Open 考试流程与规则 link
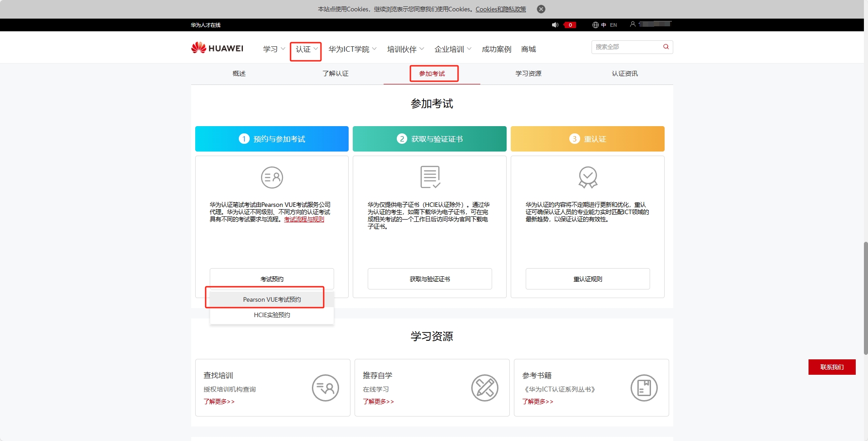Screen dimensions: 868x441 (x=304, y=219)
